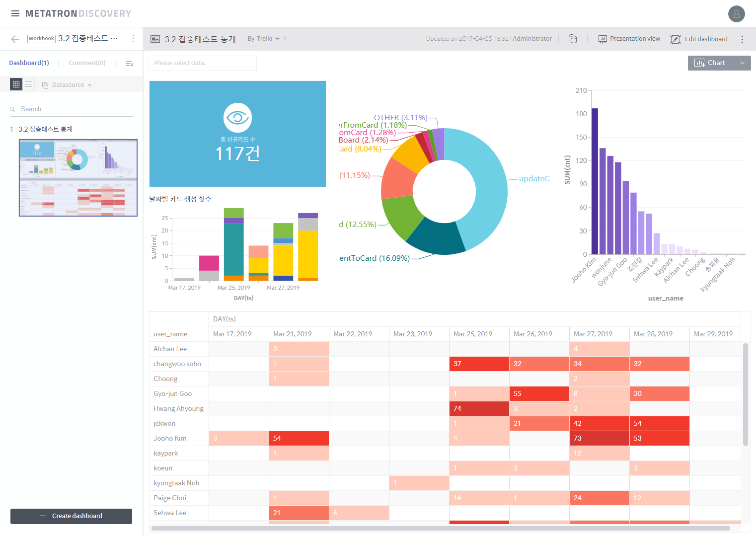756x536 pixels.
Task: Open dashboard more options menu
Action: tap(742, 39)
